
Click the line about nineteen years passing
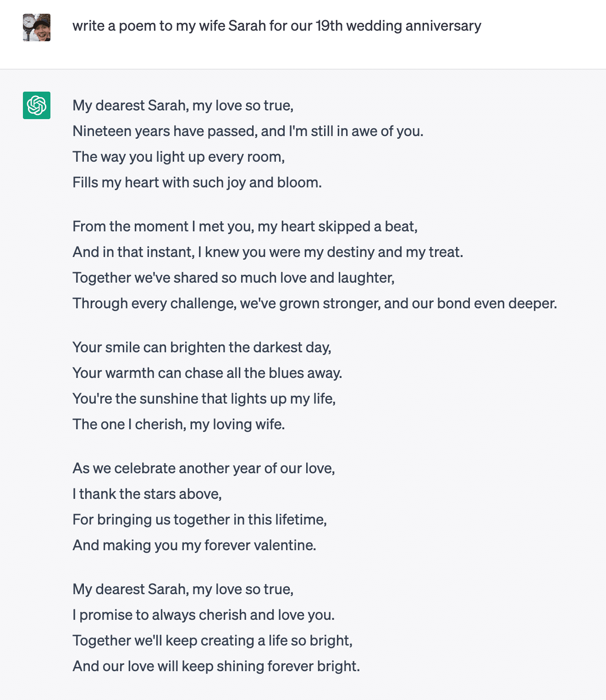[248, 131]
